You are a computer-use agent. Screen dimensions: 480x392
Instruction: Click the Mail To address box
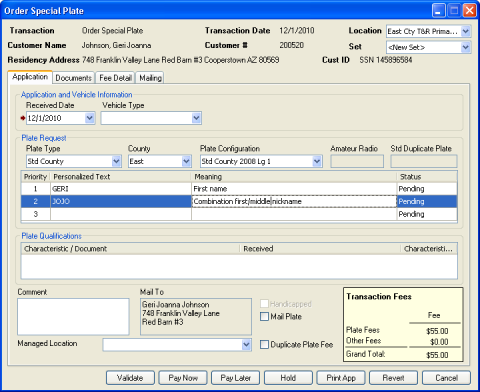pyautogui.click(x=196, y=317)
